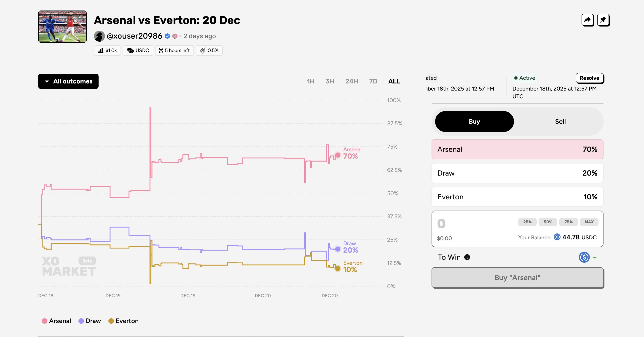The width and height of the screenshot is (644, 337).
Task: Click the hourglass time-left icon
Action: (x=161, y=51)
